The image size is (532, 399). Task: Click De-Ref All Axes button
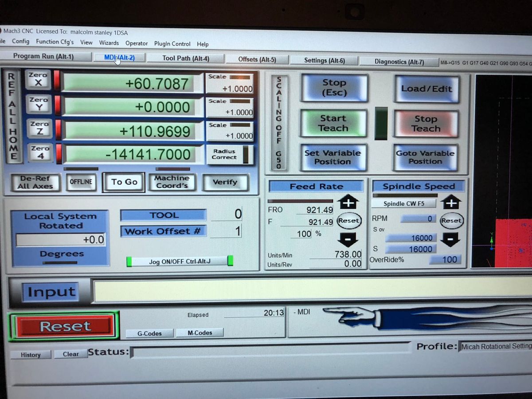pyautogui.click(x=35, y=182)
